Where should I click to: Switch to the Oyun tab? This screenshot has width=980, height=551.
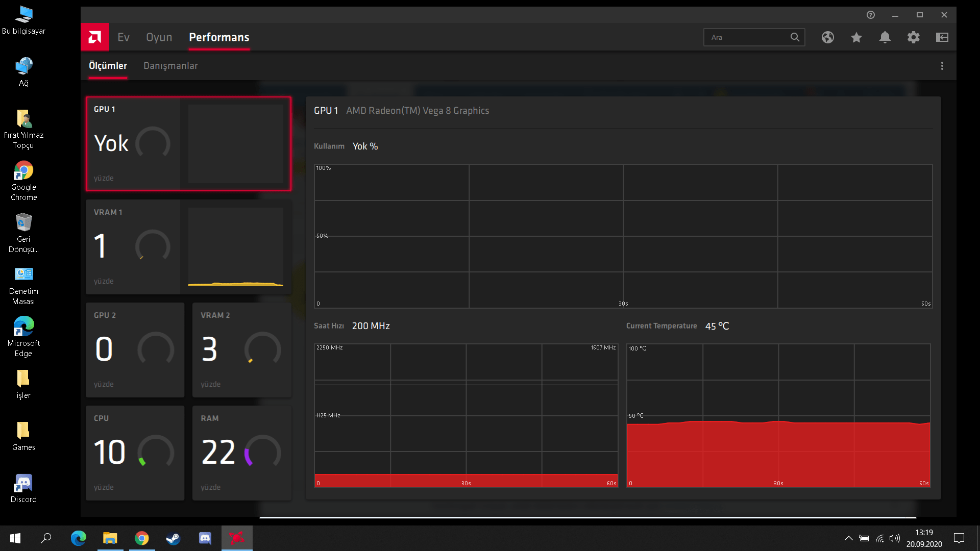pos(159,37)
